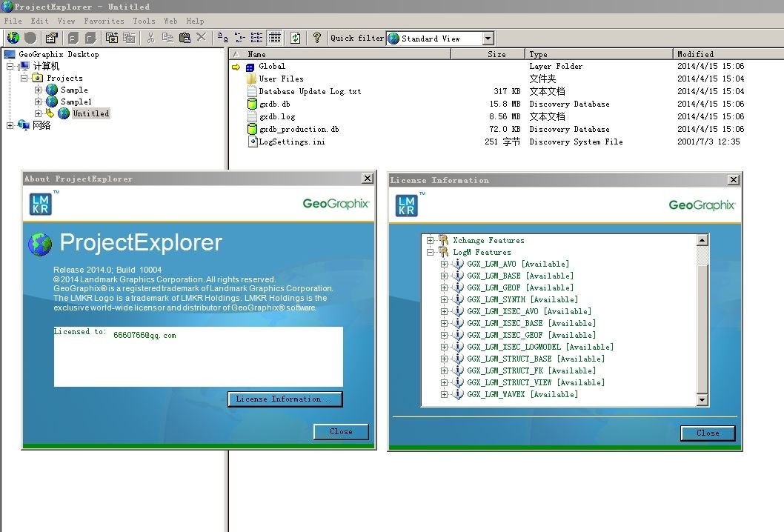784x532 pixels.
Task: Click the new project globe toolbar icon
Action: click(x=13, y=38)
